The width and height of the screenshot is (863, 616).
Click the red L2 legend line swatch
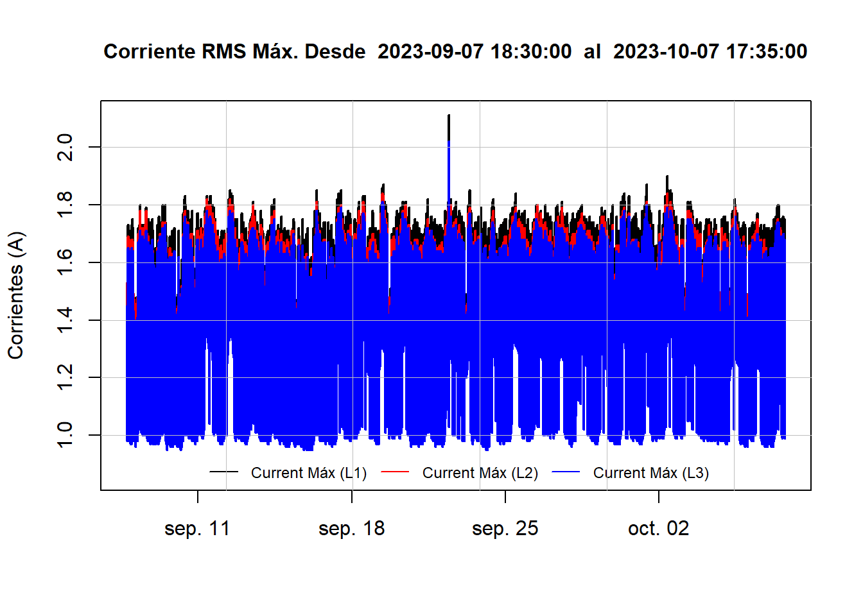[x=395, y=472]
